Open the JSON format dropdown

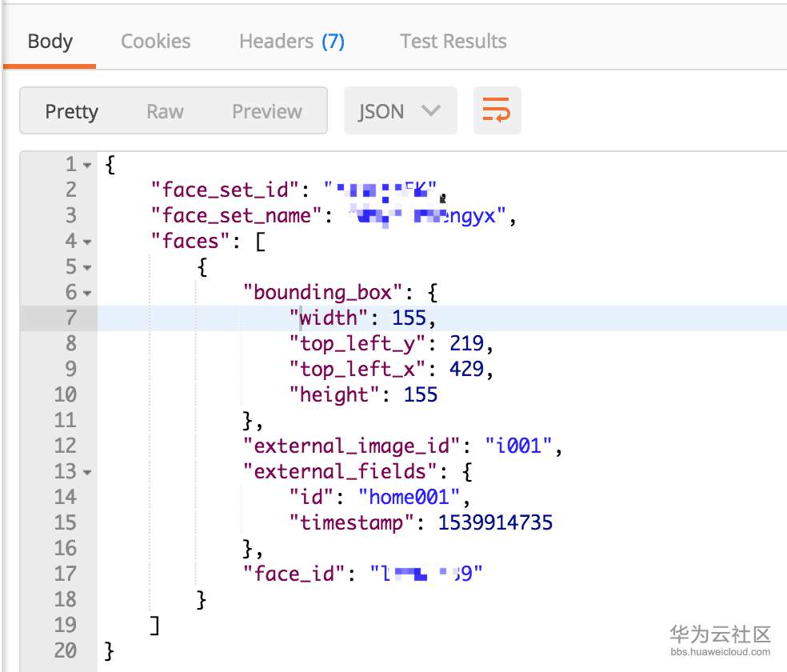400,111
